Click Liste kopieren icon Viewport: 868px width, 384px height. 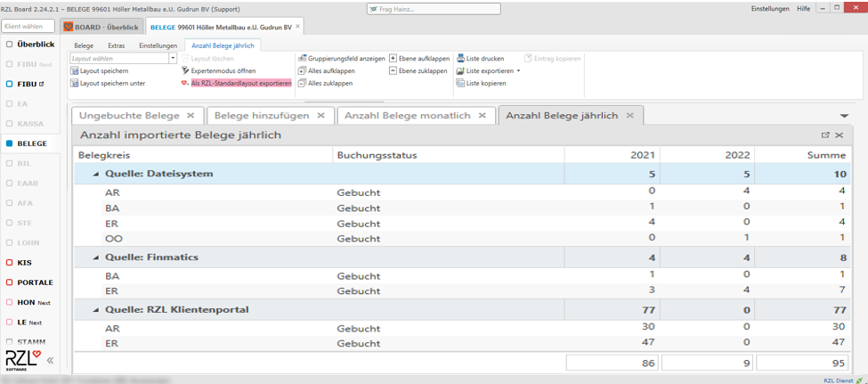click(x=461, y=84)
